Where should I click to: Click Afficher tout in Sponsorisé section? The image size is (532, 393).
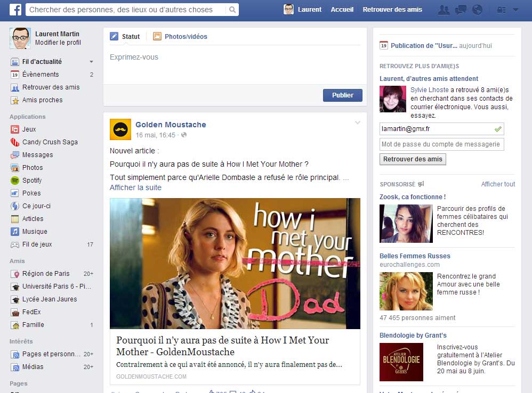(498, 184)
